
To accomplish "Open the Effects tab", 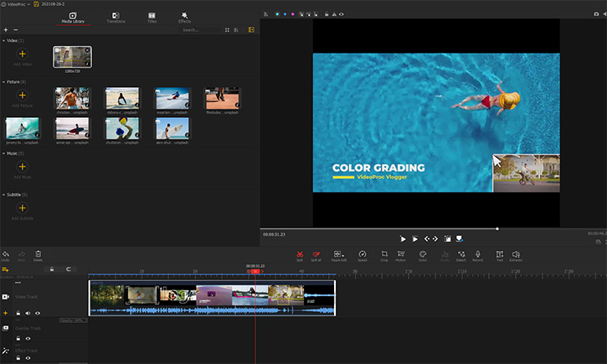I will click(x=184, y=17).
